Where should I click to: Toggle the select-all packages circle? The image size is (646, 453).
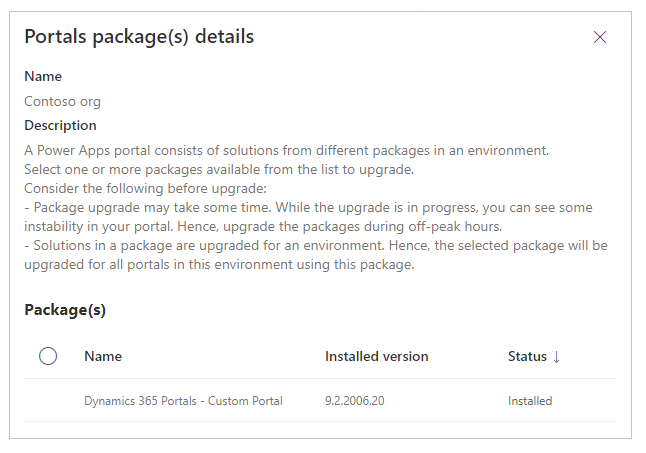(x=48, y=356)
